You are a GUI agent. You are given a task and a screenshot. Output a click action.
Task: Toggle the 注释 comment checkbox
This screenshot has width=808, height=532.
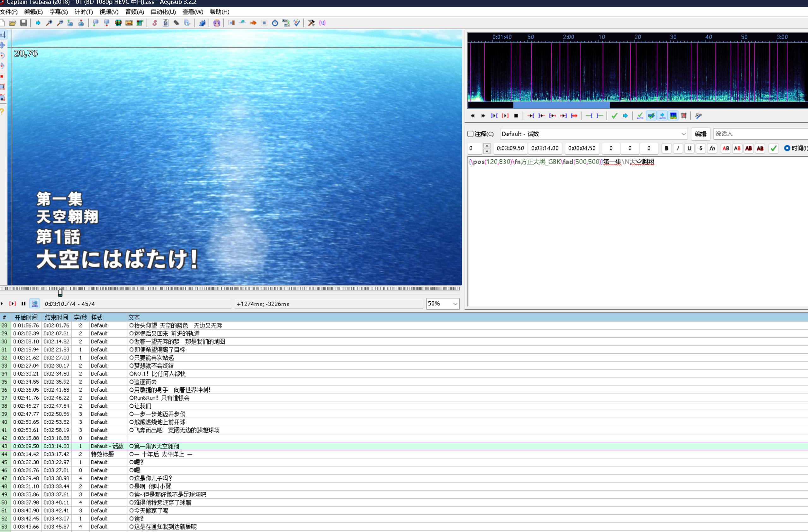pyautogui.click(x=470, y=134)
